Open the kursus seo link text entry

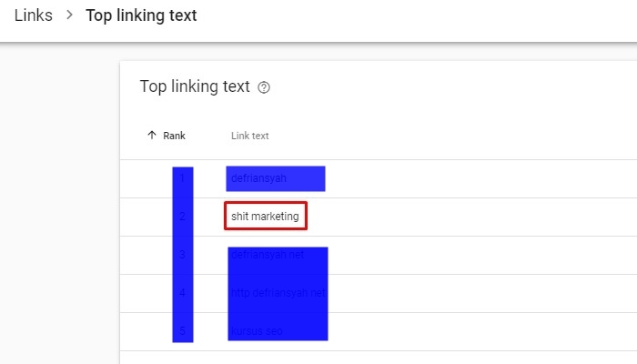(x=257, y=331)
